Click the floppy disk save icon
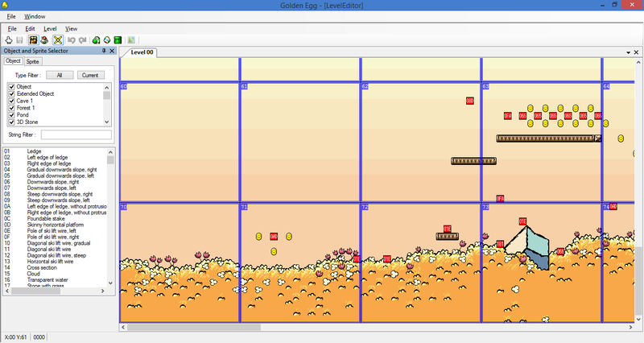The image size is (644, 343). point(19,39)
